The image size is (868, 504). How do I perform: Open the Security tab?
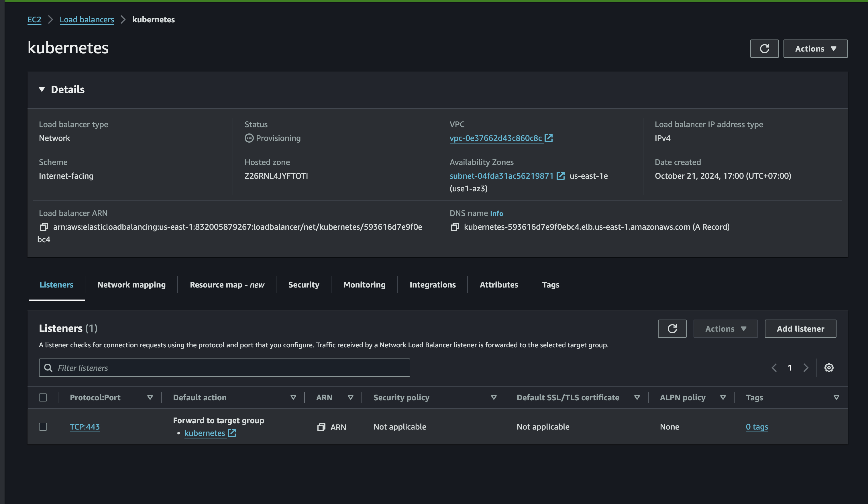point(304,285)
